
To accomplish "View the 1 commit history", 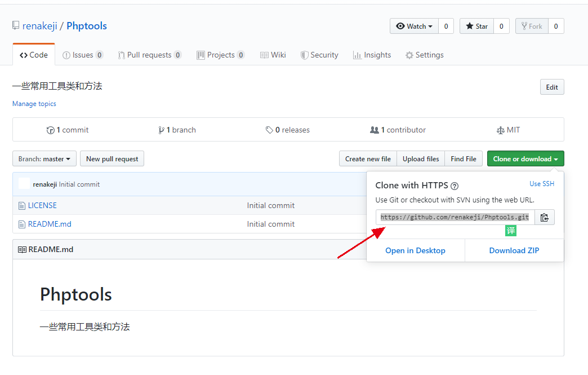I will (x=68, y=130).
